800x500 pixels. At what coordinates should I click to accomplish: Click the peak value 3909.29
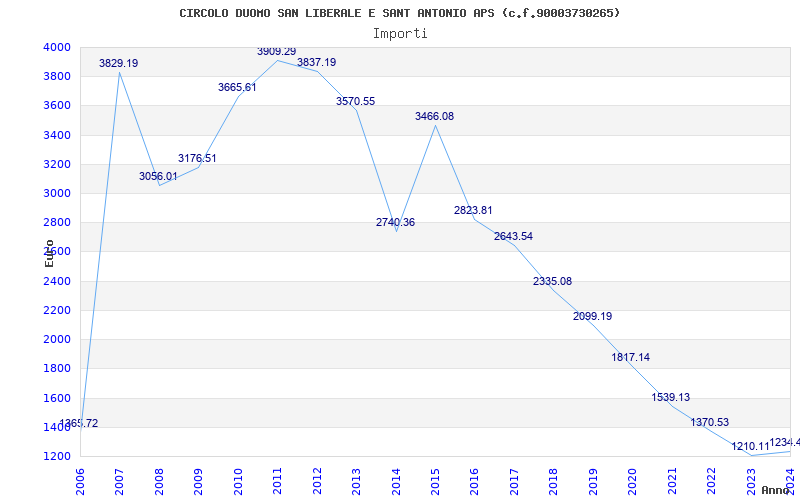277,52
